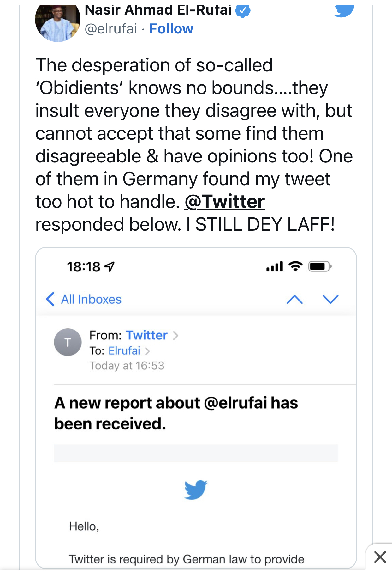
Task: Tap the down chevron to view next email
Action: (x=330, y=299)
